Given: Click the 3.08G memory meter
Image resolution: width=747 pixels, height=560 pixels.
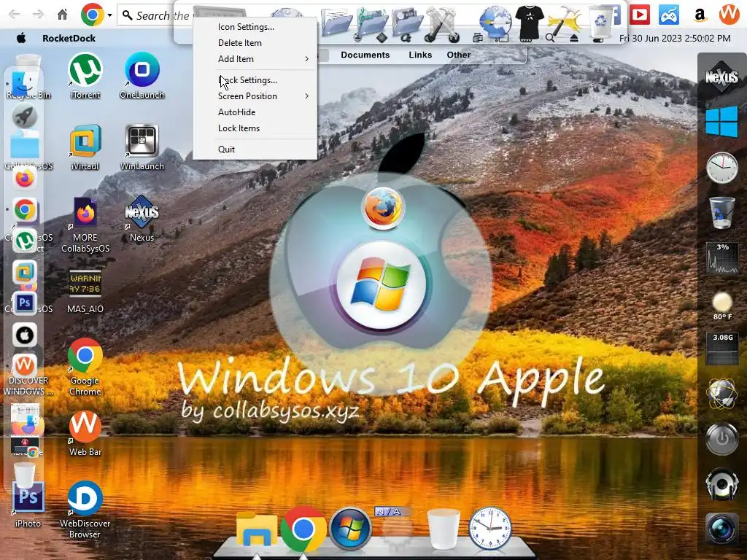Looking at the screenshot, I should tap(722, 349).
